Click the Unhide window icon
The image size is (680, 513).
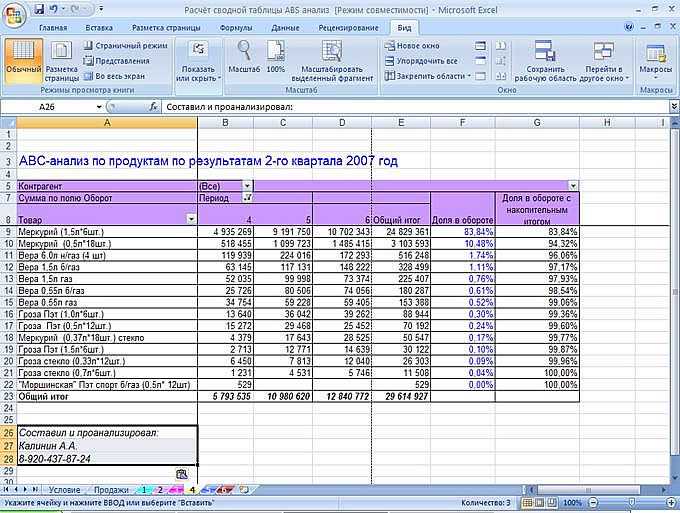(481, 76)
